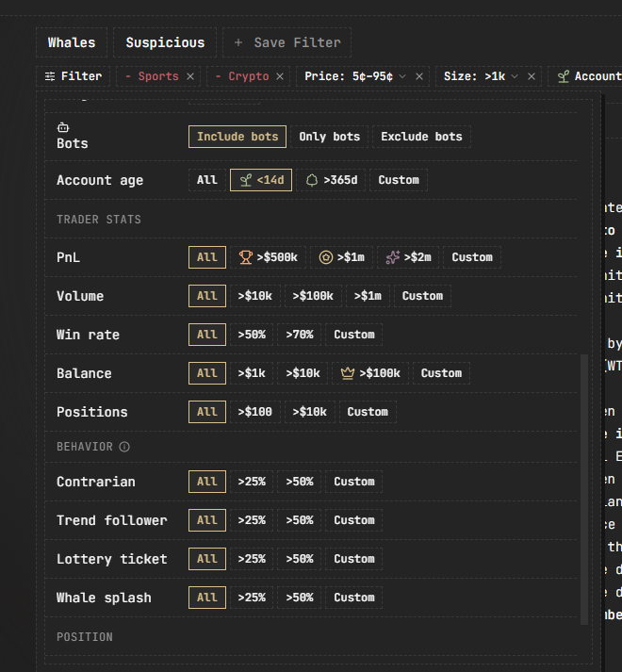This screenshot has width=622, height=672.
Task: Remove the Crypto filter chip
Action: click(280, 76)
